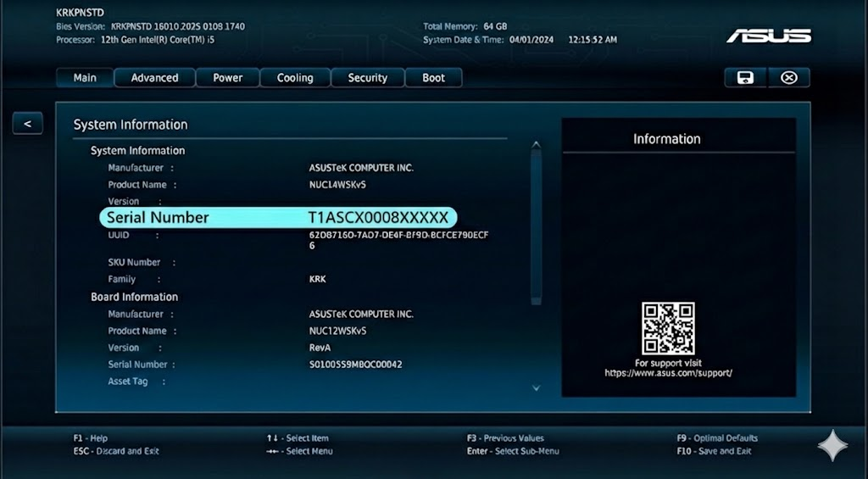Click the exit X circle icon
This screenshot has width=868, height=479.
pos(789,78)
